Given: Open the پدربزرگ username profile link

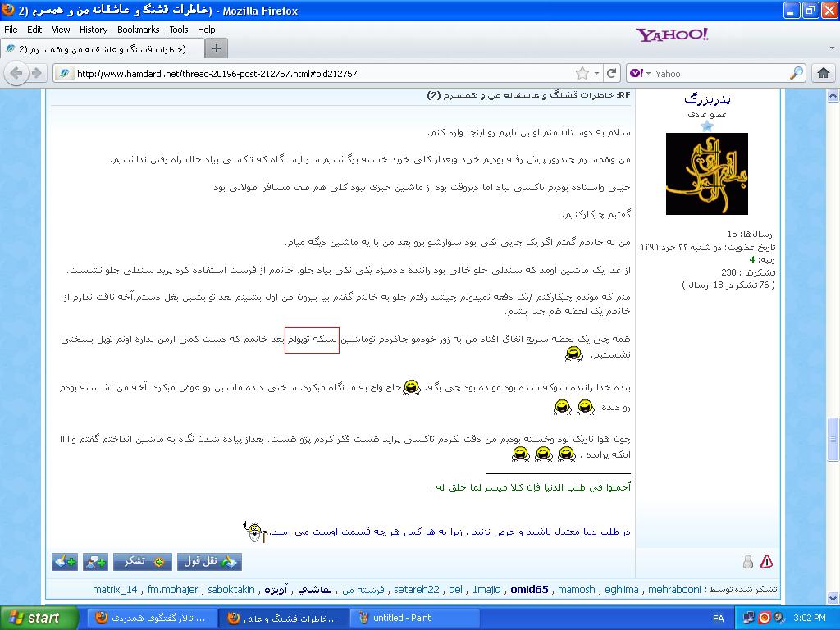Looking at the screenshot, I should 707,99.
